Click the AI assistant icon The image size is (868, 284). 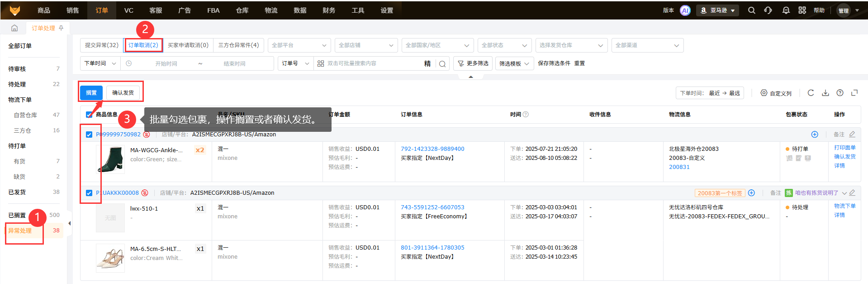pos(685,10)
